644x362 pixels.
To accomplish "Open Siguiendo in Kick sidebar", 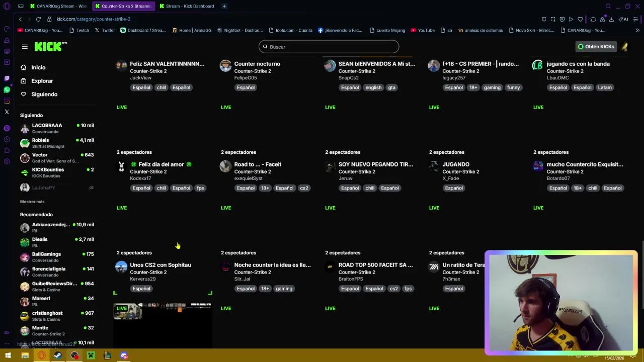I will click(x=44, y=95).
